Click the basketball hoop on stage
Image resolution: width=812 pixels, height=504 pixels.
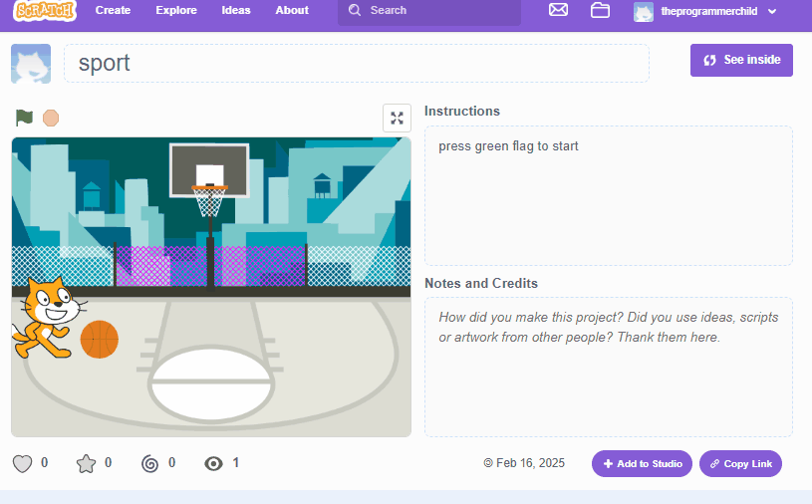[x=210, y=202]
